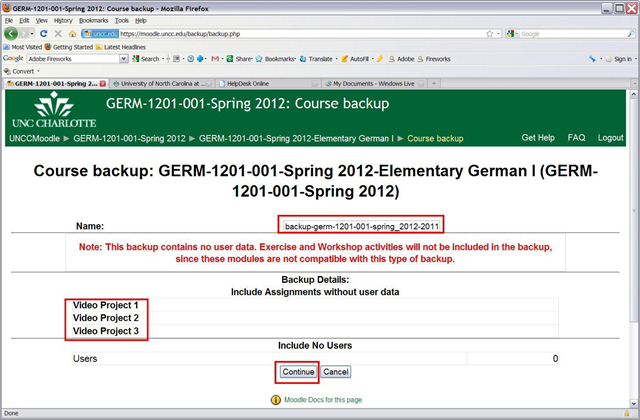Open the Bookmarks menu
This screenshot has width=640, height=420.
(x=93, y=20)
